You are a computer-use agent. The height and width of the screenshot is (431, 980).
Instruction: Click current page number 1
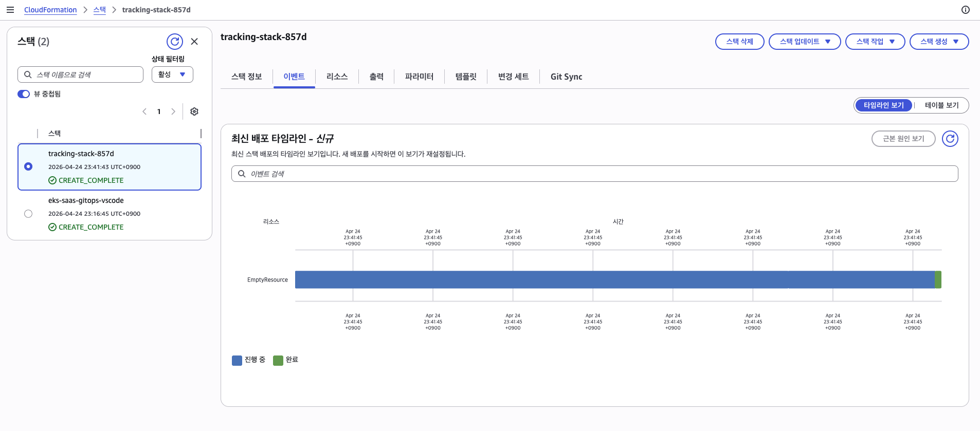pos(159,111)
